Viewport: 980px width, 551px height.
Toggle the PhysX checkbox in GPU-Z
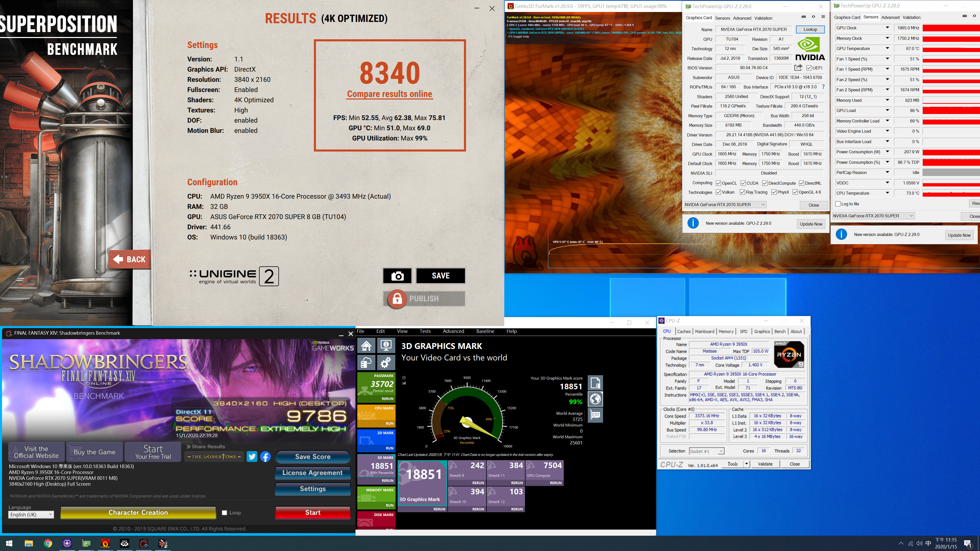[x=774, y=192]
